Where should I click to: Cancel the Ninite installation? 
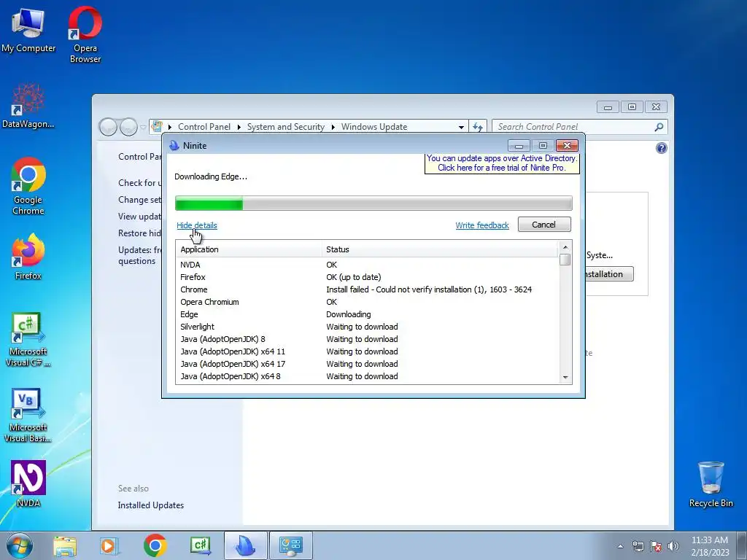click(544, 225)
